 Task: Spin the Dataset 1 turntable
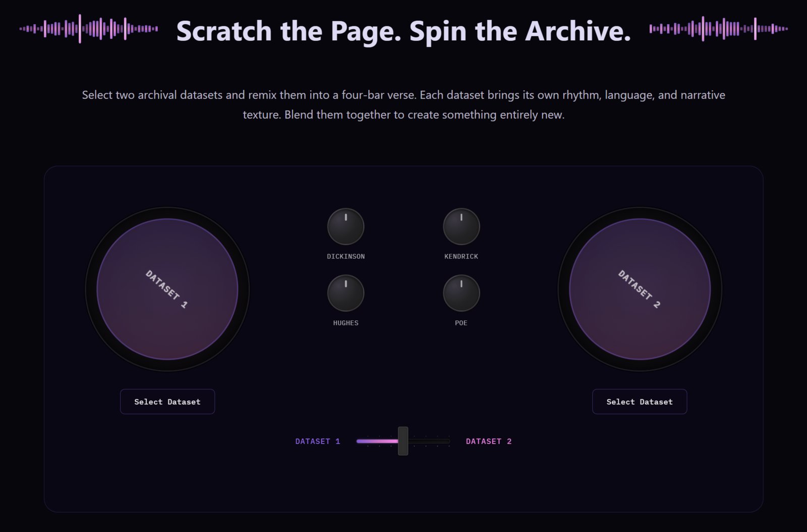[x=167, y=288]
